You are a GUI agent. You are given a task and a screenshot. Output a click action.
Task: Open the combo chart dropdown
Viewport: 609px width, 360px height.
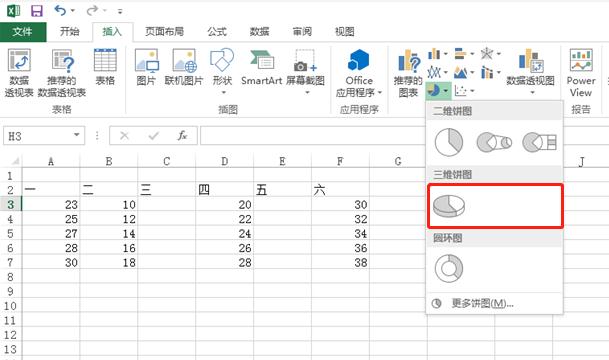pyautogui.click(x=490, y=72)
